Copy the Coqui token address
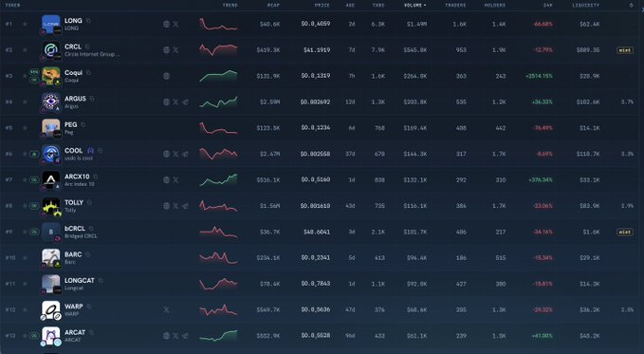The width and height of the screenshot is (644, 354). click(x=88, y=73)
